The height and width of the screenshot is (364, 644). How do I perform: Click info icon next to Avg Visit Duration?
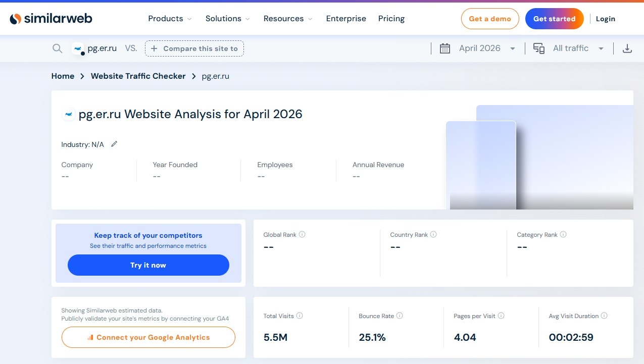point(604,316)
